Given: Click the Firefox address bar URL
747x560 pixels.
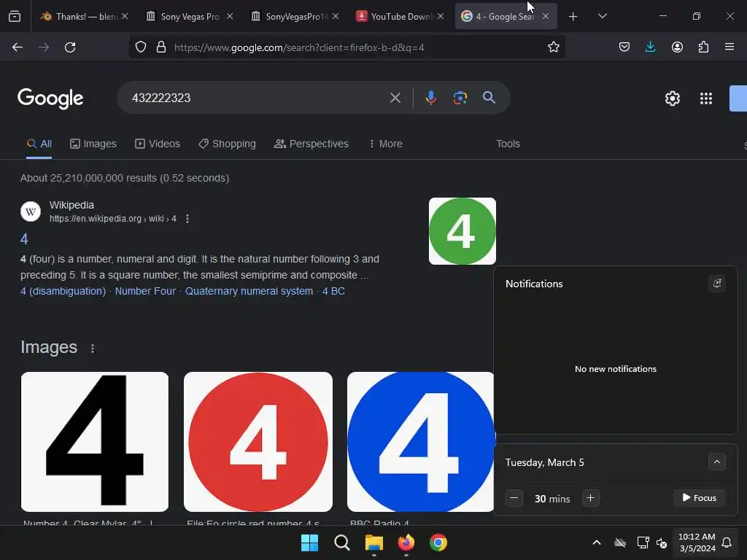Looking at the screenshot, I should 299,47.
